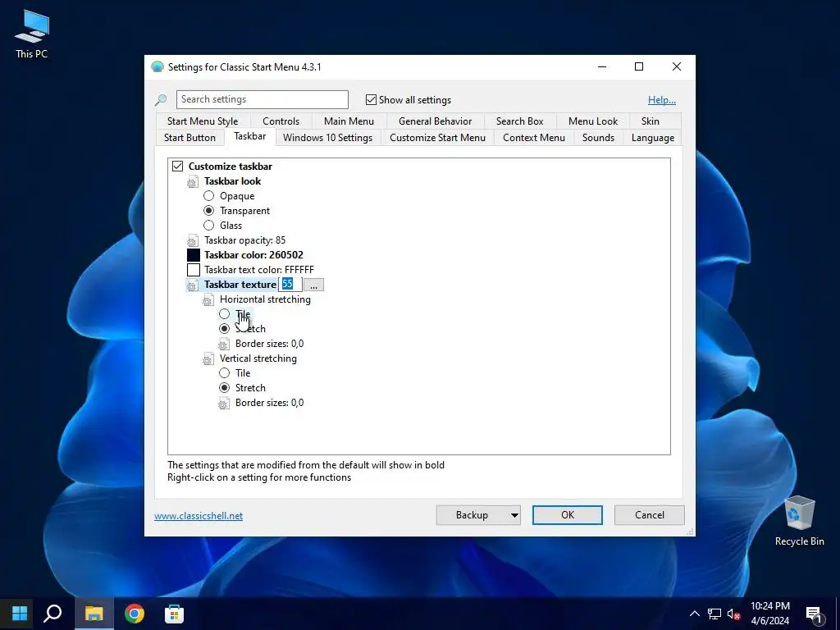The width and height of the screenshot is (840, 630).
Task: Select the Taskbar look heading
Action: (232, 181)
